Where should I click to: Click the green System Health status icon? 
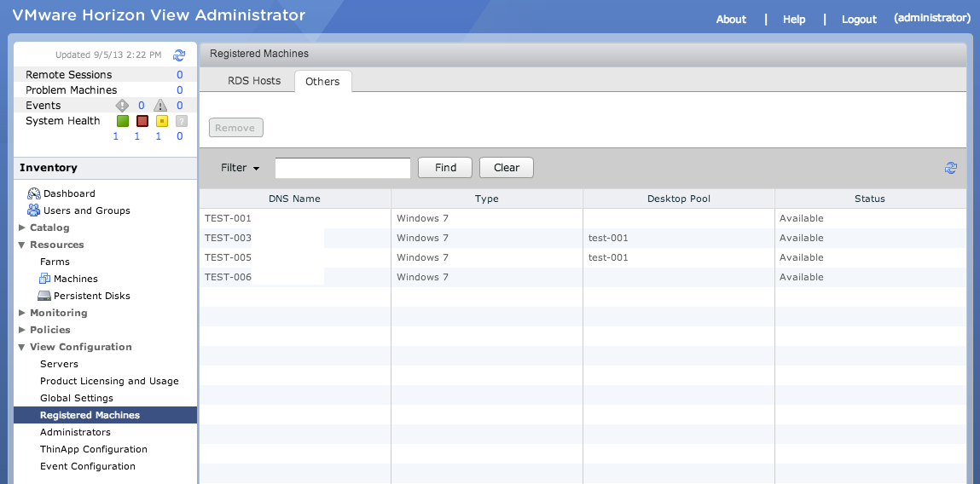click(x=122, y=120)
